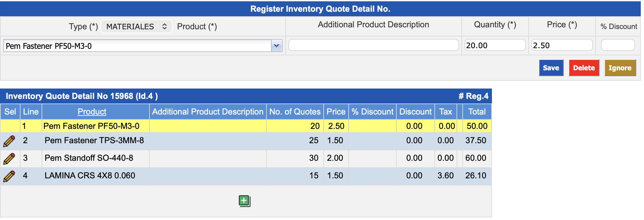Click green plus add-record icon
644x220 pixels.
(x=244, y=201)
